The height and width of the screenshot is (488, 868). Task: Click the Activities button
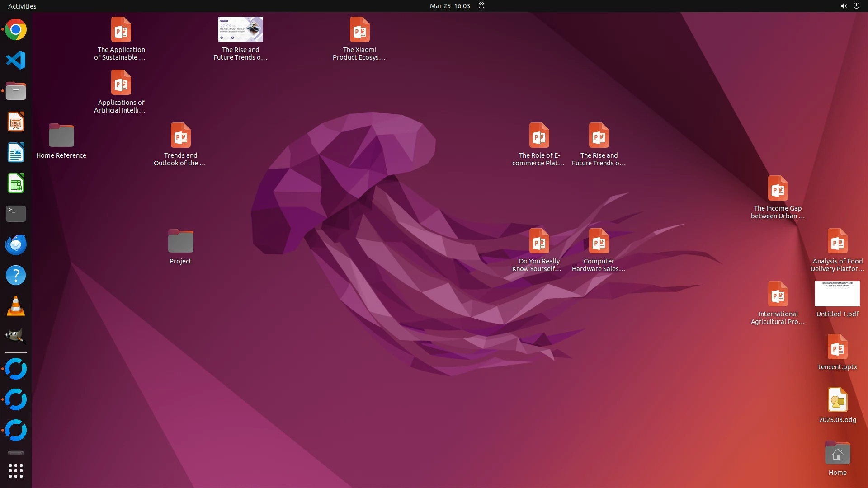pos(22,6)
